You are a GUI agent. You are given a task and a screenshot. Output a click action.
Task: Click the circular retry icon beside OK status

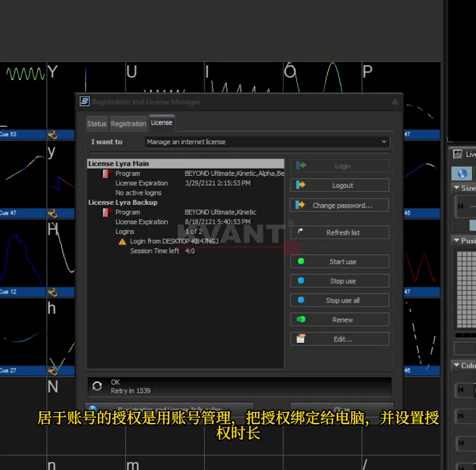[x=97, y=387]
